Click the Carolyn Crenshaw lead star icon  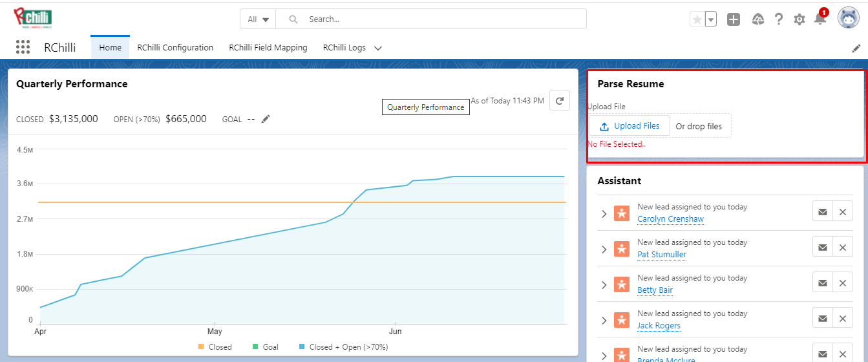[621, 214]
